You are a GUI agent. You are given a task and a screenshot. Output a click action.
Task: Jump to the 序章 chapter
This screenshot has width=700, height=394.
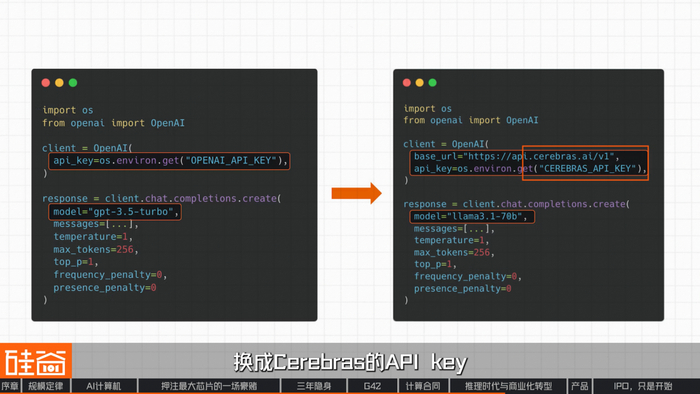click(x=10, y=386)
